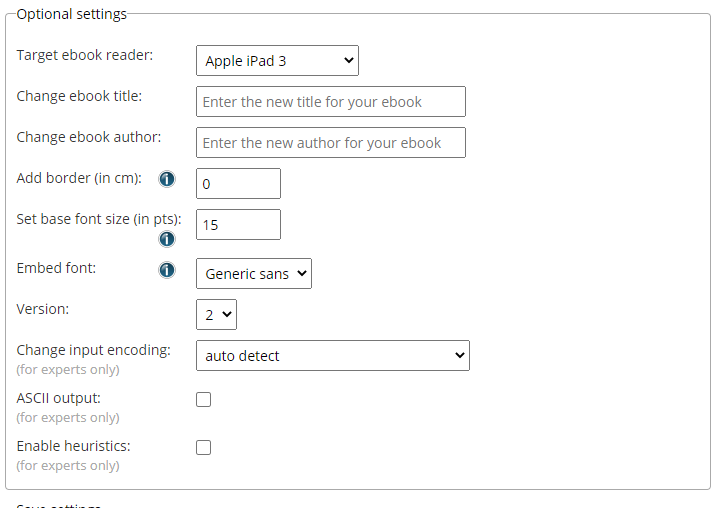This screenshot has width=717, height=508.
Task: Click into the new ebook author field
Action: coord(331,143)
